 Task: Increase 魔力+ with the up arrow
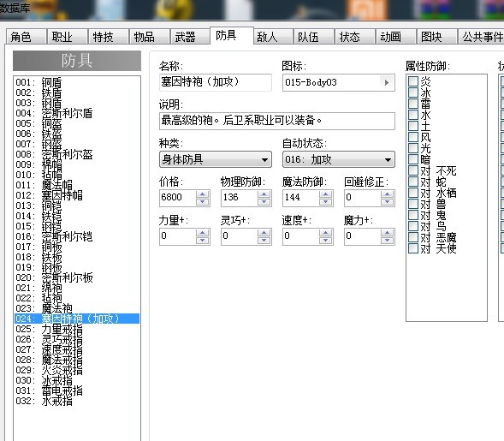[388, 233]
